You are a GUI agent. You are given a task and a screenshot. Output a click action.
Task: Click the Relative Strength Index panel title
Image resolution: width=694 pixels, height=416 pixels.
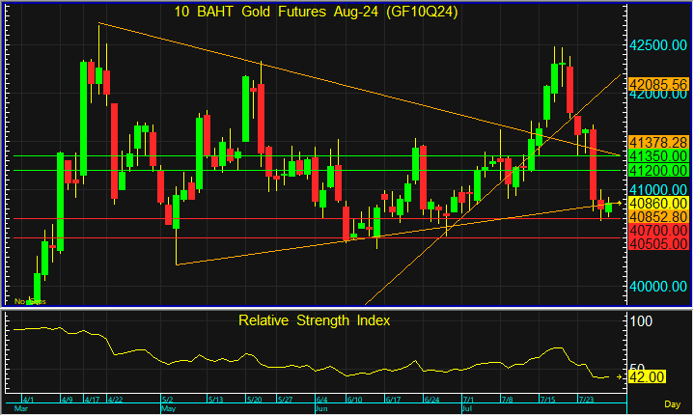(x=313, y=320)
